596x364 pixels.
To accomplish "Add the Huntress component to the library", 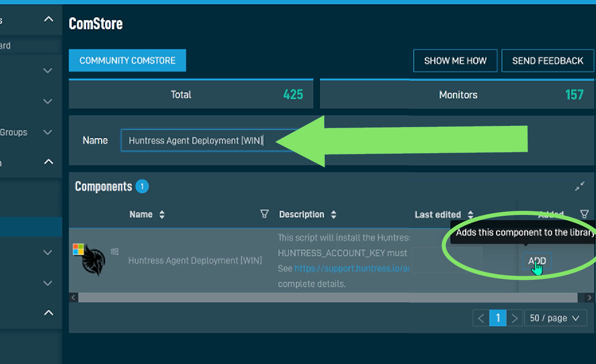I will pyautogui.click(x=537, y=261).
